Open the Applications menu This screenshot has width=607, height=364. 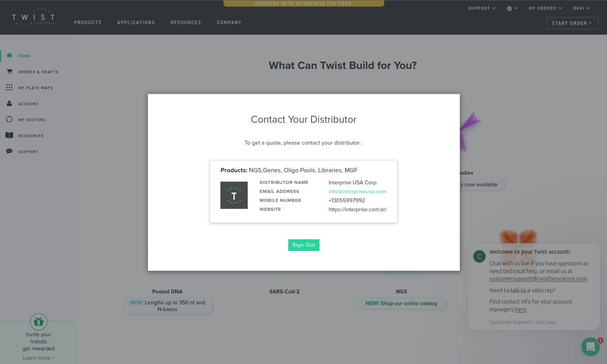[136, 23]
